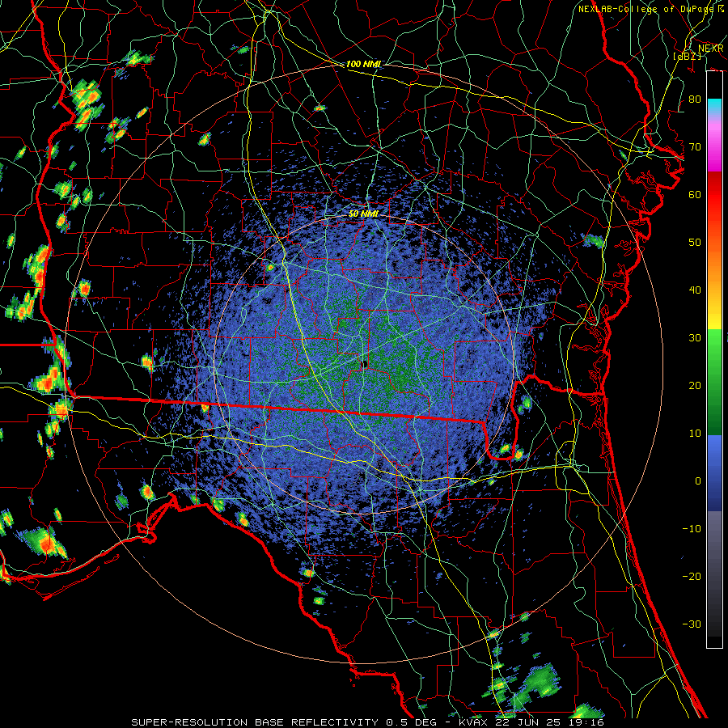The image size is (728, 728).
Task: Click the KVAX station identifier in the caption
Action: pos(473,722)
